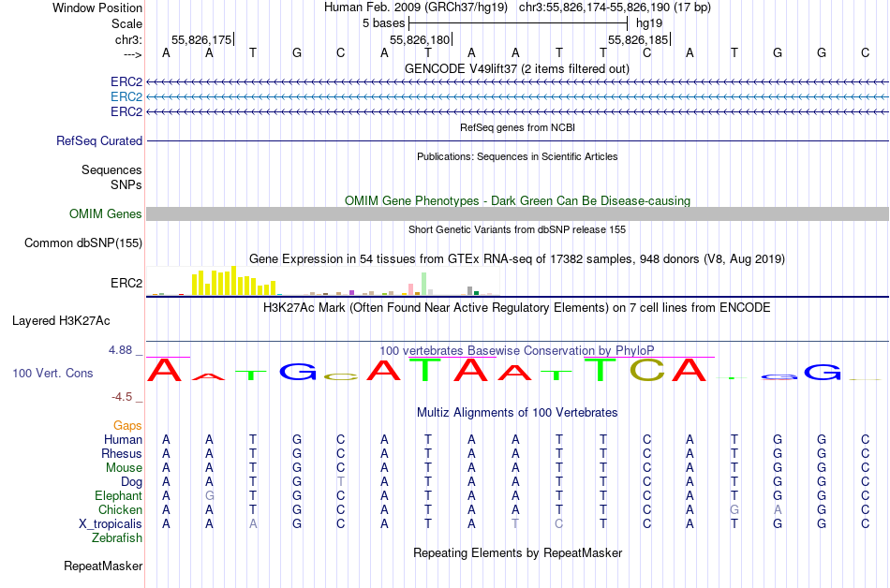The image size is (890, 588).
Task: Open the H3K27Ac Mark track title
Action: 517,308
